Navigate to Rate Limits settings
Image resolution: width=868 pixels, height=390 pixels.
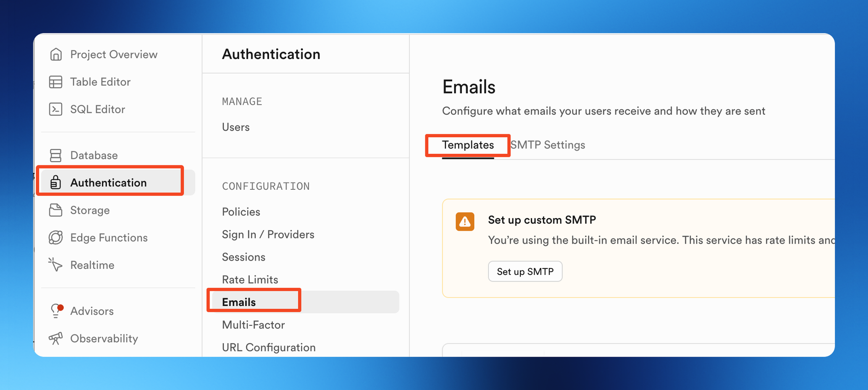pos(250,280)
